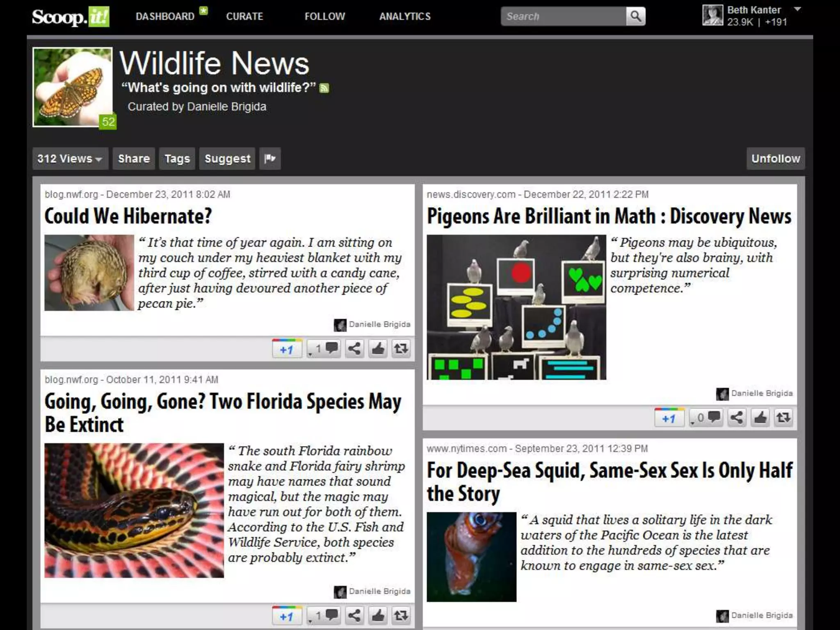Click Google +1 on Florida Species post
This screenshot has width=840, height=630.
pos(287,616)
